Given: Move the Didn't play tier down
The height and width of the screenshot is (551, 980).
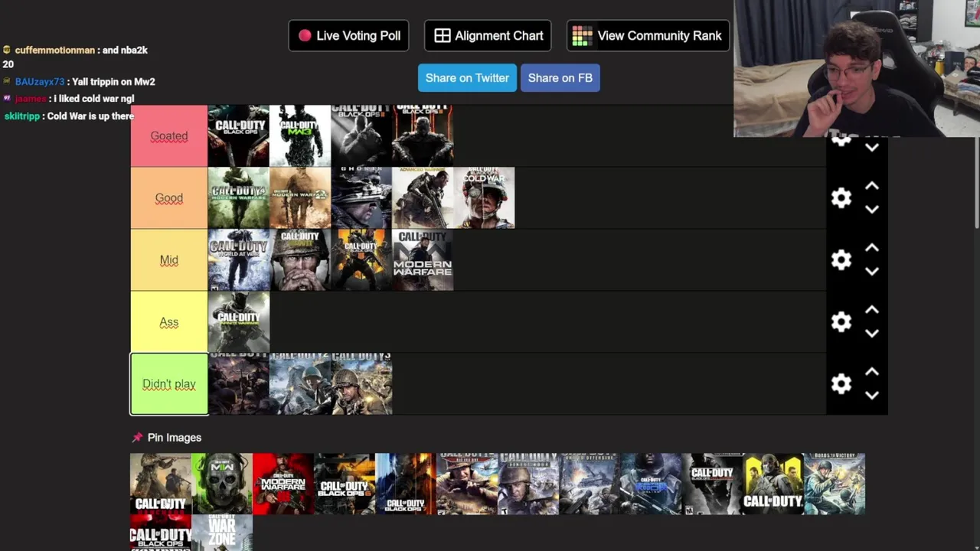Looking at the screenshot, I should click(871, 396).
